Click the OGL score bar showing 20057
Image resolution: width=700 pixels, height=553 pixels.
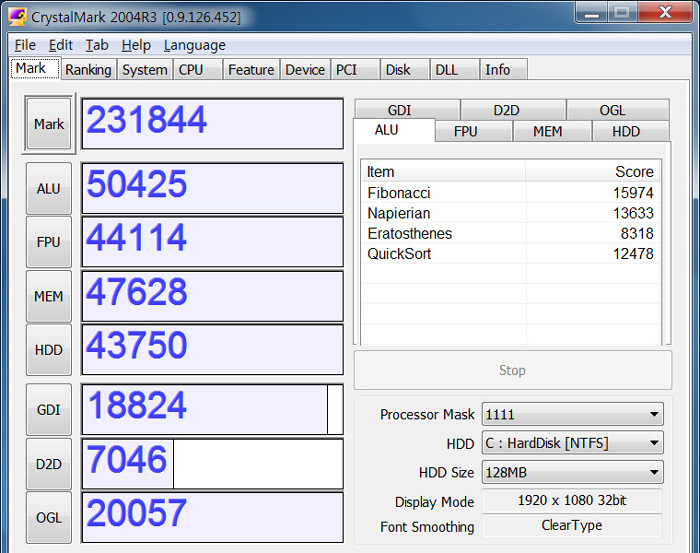coord(212,518)
